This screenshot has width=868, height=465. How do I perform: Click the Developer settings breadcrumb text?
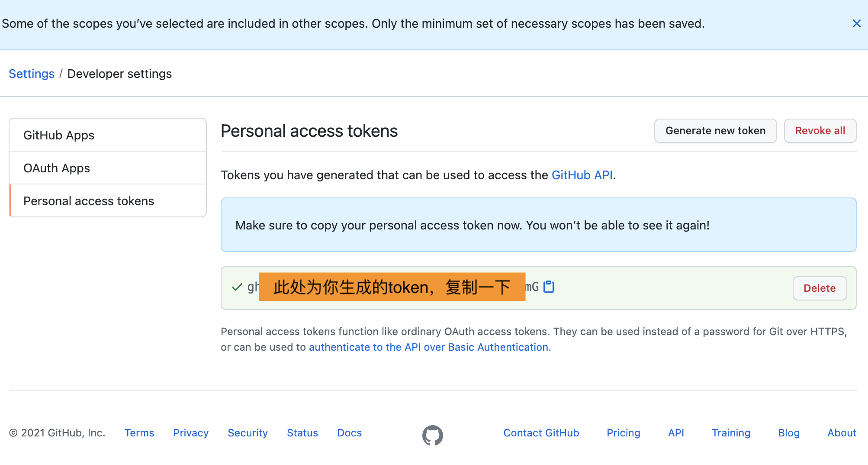(119, 74)
